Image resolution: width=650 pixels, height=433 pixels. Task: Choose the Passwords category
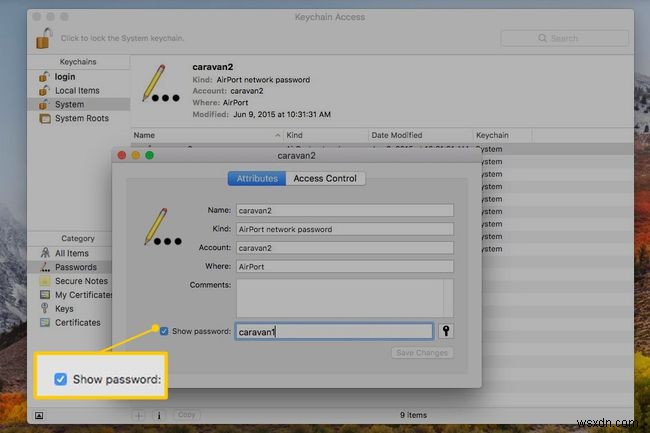pos(76,267)
